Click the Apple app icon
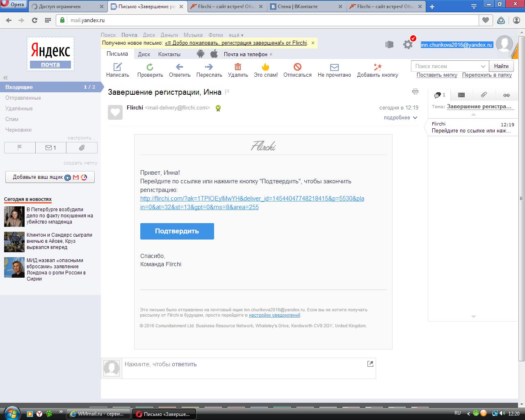 point(214,54)
